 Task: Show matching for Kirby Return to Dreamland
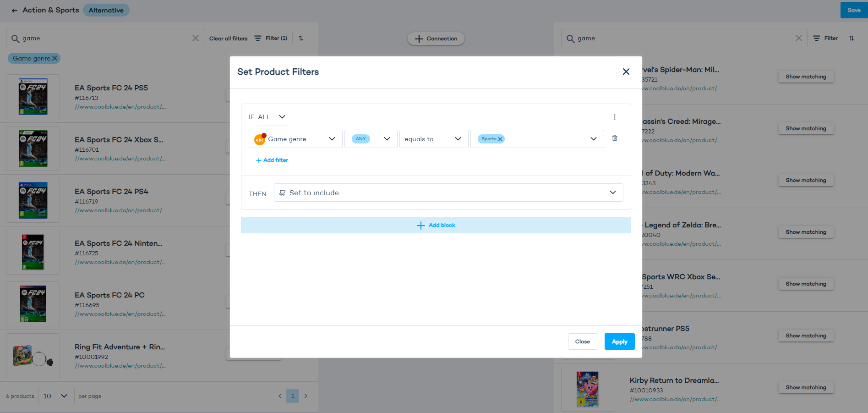click(x=806, y=387)
